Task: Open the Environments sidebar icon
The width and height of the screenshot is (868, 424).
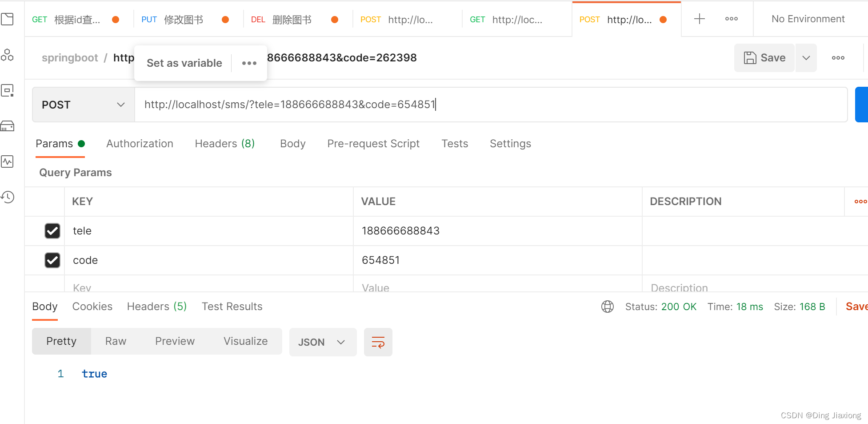Action: tap(7, 90)
